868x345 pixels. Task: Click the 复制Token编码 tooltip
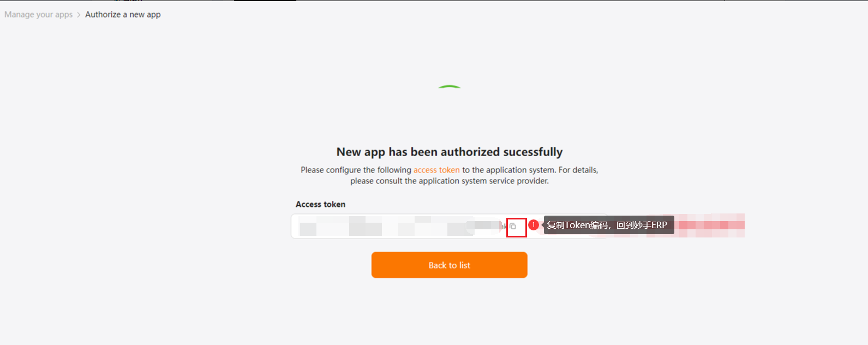(x=609, y=225)
